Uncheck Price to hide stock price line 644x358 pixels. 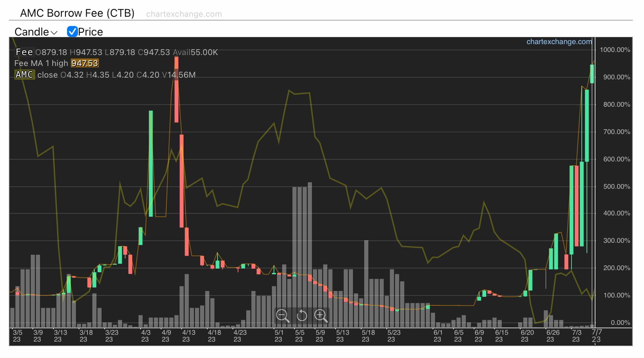pos(72,31)
